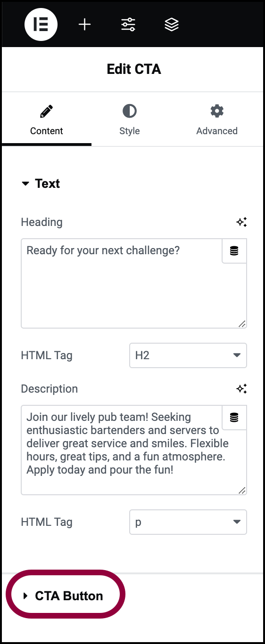
Task: Switch to the Style tab
Action: [130, 120]
